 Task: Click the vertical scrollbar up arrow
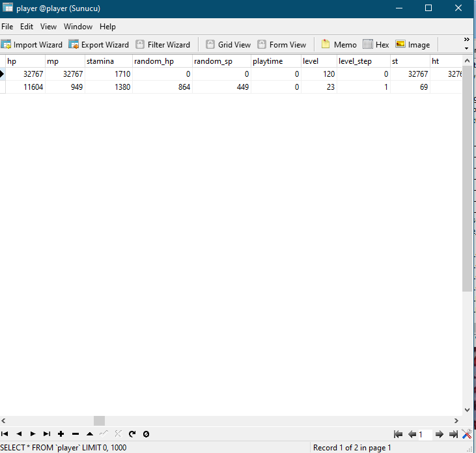point(467,61)
